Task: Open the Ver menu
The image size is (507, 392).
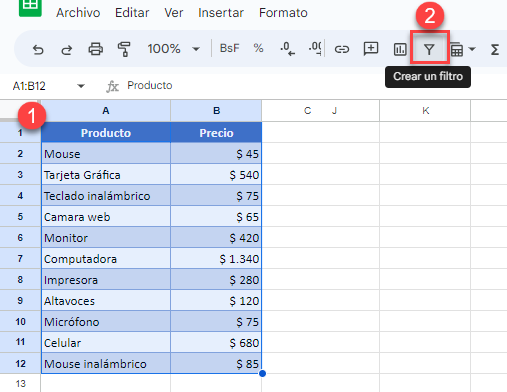Action: tap(174, 13)
